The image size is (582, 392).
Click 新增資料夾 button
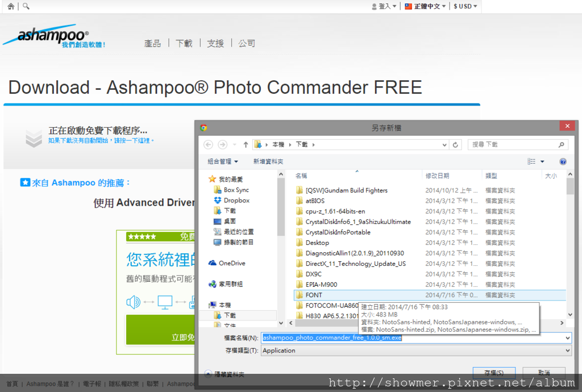(x=268, y=161)
